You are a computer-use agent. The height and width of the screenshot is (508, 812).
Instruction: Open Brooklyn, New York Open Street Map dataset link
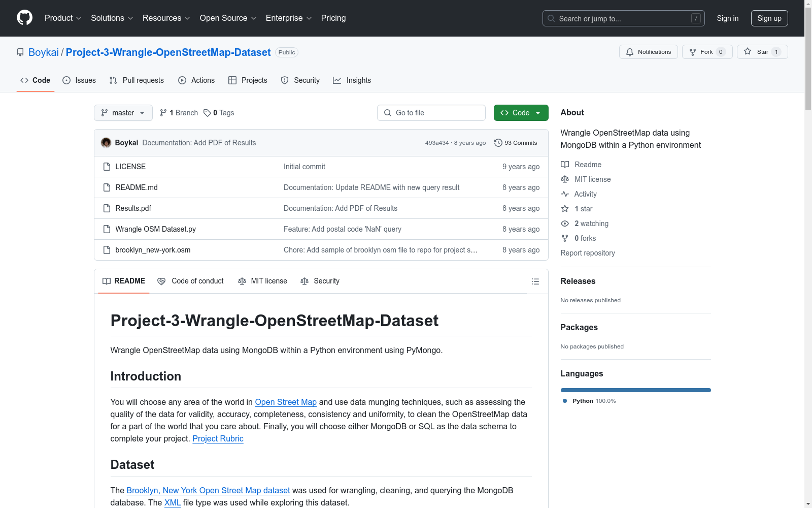[208, 490]
